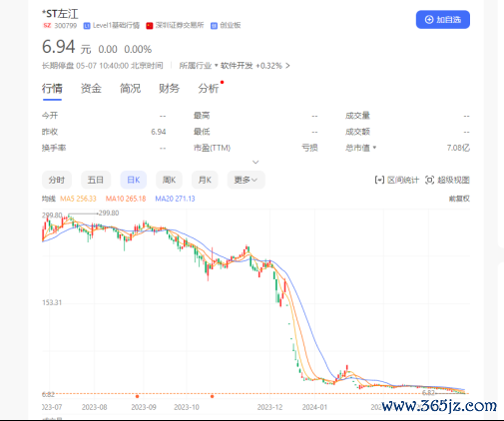Screen dimensions: 504x421
Task: Click the SZ market tag icon
Action: (x=47, y=25)
